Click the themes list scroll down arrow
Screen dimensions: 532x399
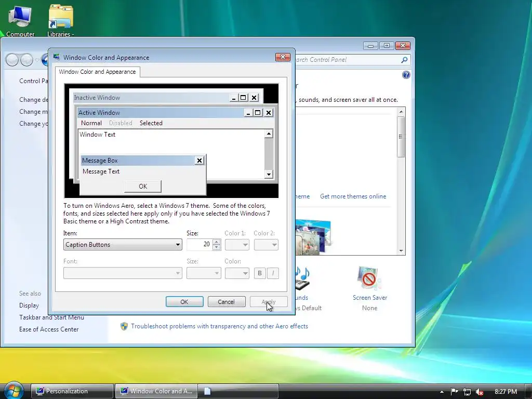pyautogui.click(x=401, y=251)
